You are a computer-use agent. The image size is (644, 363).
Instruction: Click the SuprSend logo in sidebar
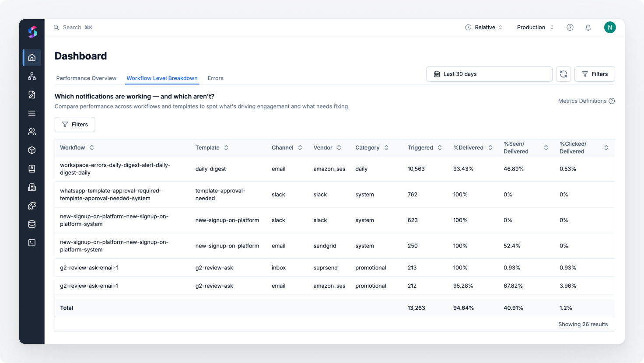pos(32,32)
